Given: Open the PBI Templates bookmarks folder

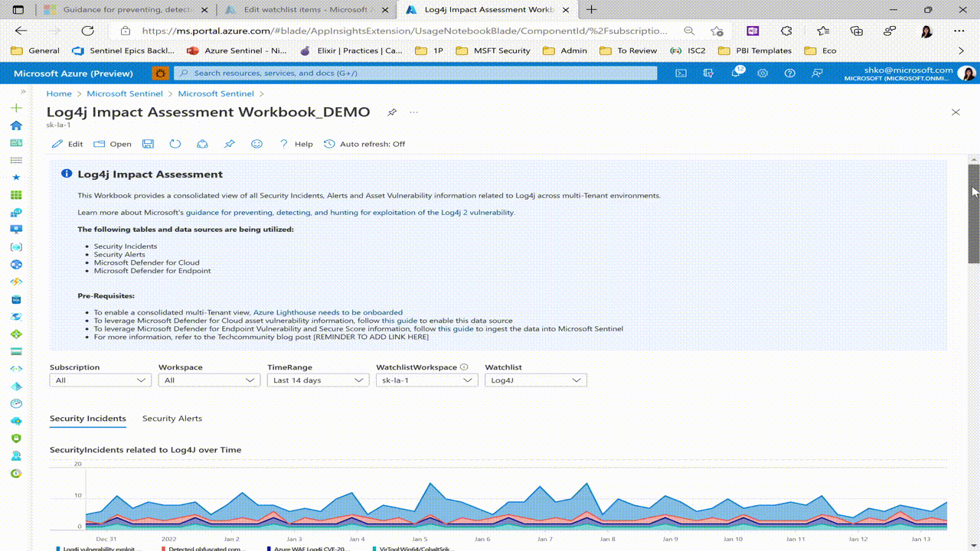Looking at the screenshot, I should (755, 51).
